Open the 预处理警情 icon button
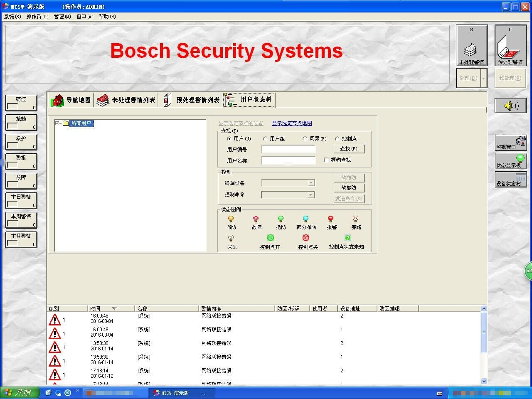The width and height of the screenshot is (532, 399). pyautogui.click(x=510, y=46)
